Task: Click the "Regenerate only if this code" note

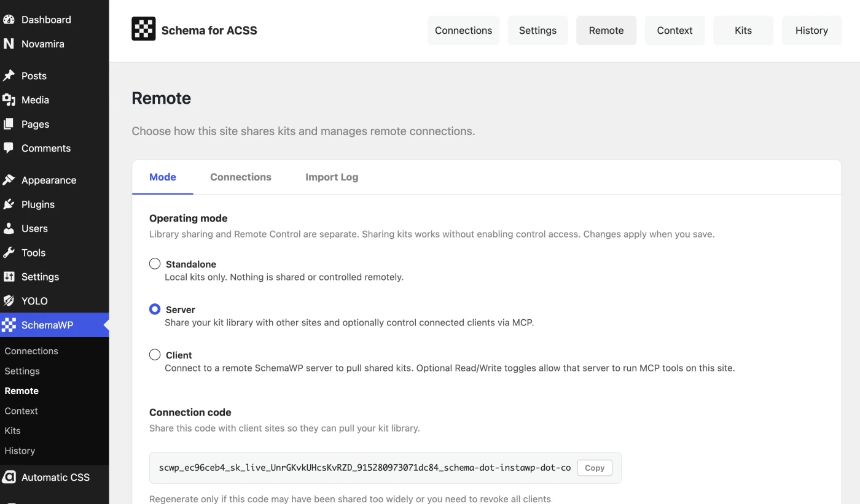Action: coord(350,499)
